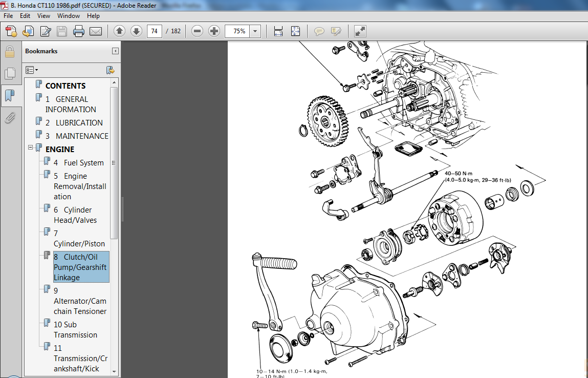Select the 7 Cylinder/Piston bookmark
The width and height of the screenshot is (588, 378).
79,238
